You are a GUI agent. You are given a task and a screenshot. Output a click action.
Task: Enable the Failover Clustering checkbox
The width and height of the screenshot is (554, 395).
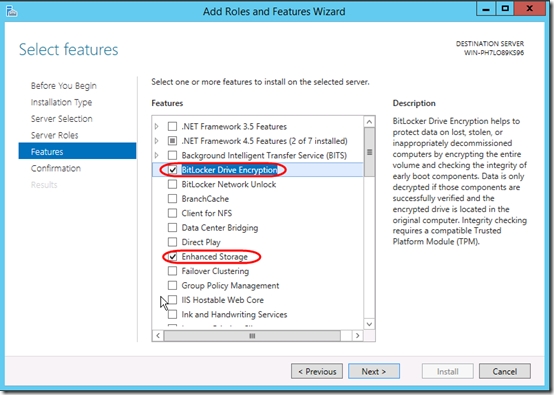172,271
